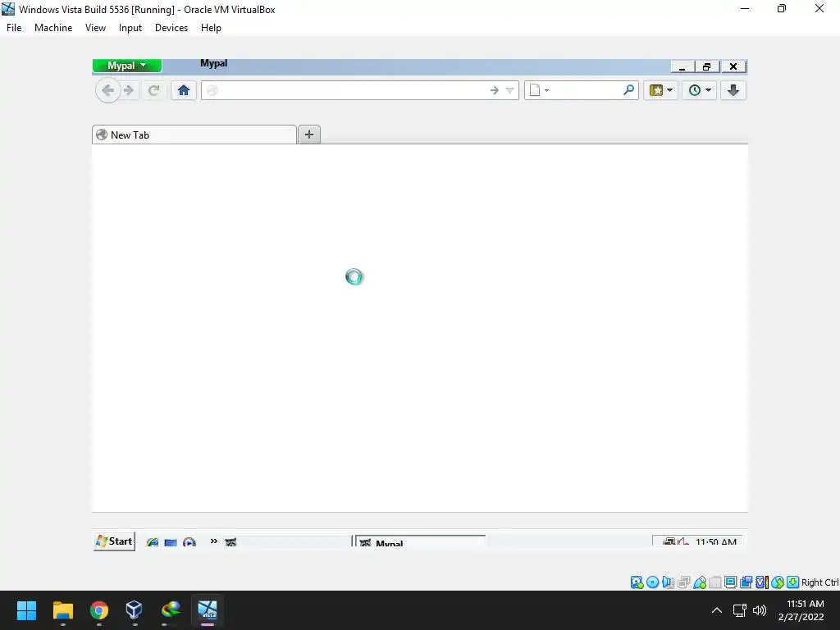Open the green Mypal application menu button

(127, 66)
